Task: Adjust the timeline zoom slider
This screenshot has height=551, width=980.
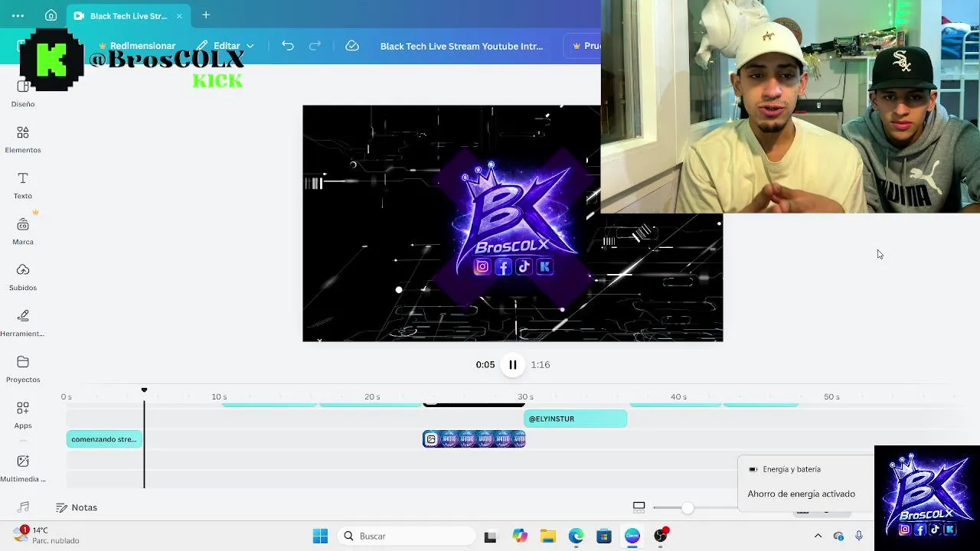Action: [688, 507]
